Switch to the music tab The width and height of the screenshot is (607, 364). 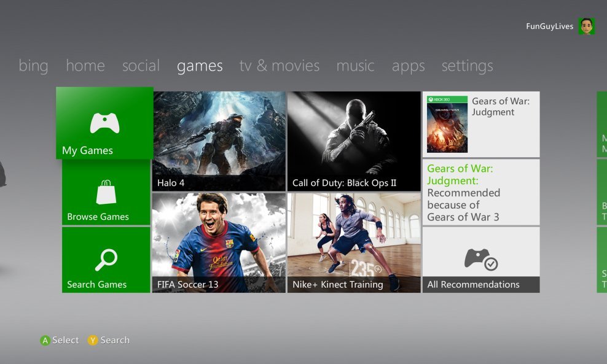click(355, 66)
